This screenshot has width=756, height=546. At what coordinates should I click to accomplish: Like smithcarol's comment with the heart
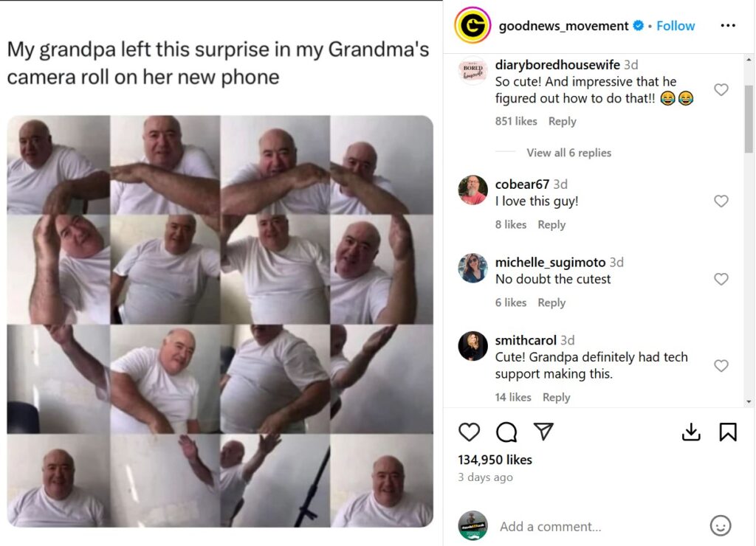(721, 366)
